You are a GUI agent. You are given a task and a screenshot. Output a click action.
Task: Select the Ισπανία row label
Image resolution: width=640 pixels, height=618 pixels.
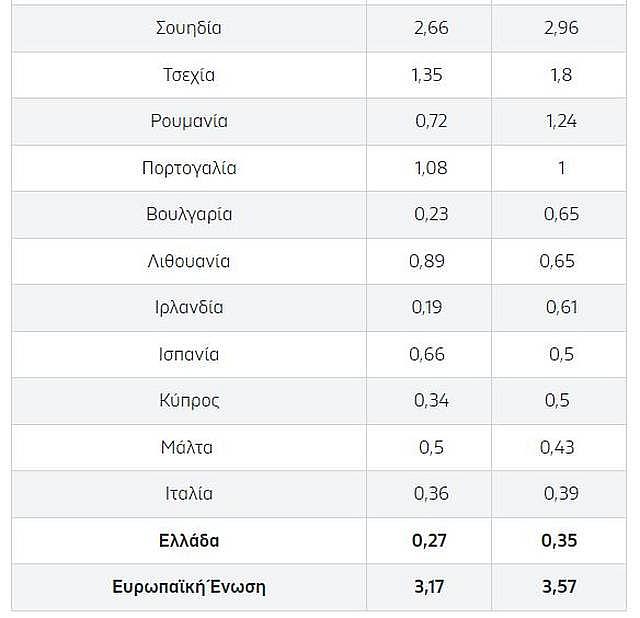(189, 354)
